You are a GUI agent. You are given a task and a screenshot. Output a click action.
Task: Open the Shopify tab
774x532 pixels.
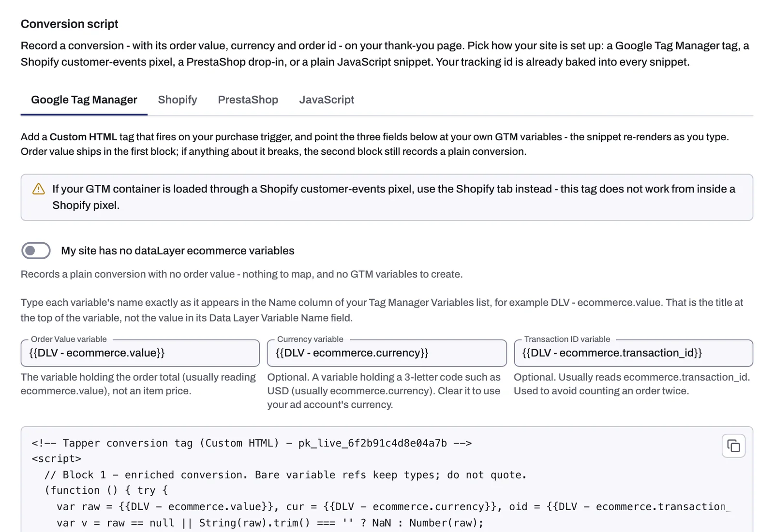[x=178, y=100]
